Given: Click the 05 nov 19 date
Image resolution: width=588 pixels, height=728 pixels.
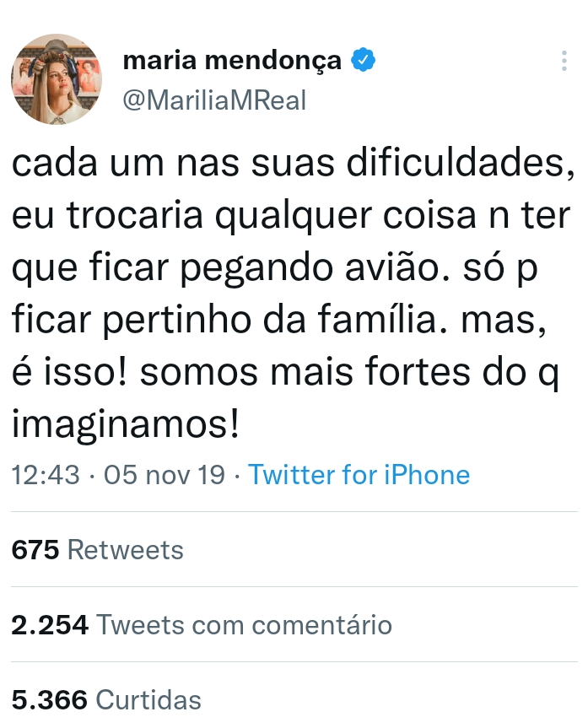Looking at the screenshot, I should pos(164,475).
